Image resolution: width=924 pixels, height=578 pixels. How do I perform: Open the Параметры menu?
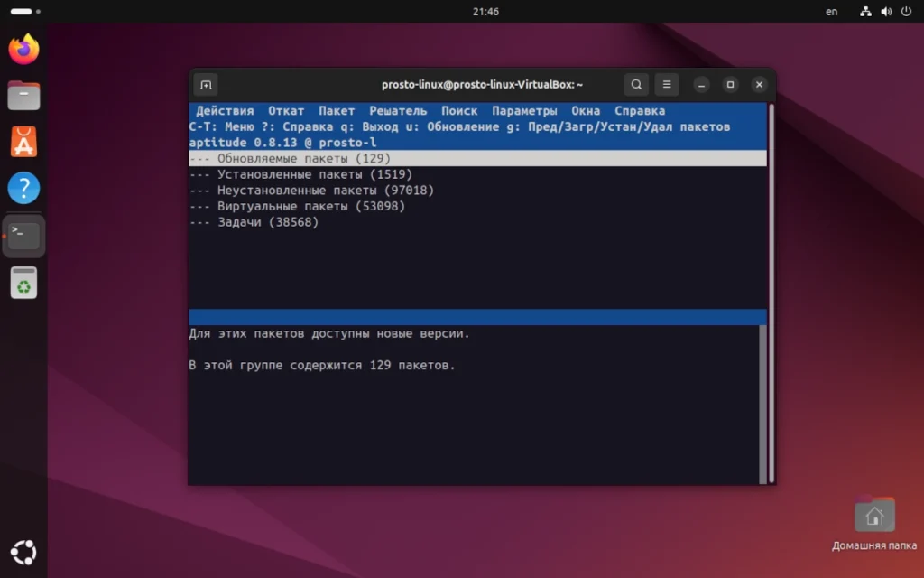pyautogui.click(x=524, y=111)
